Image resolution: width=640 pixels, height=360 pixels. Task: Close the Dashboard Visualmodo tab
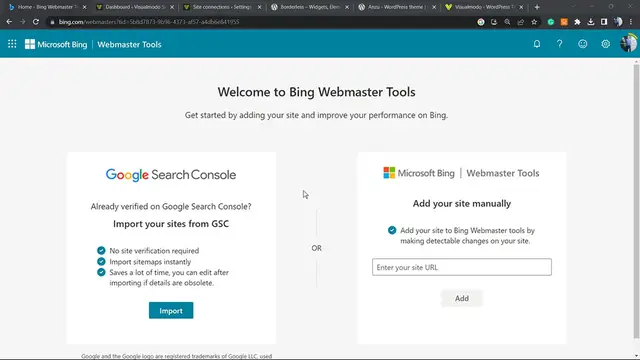172,7
